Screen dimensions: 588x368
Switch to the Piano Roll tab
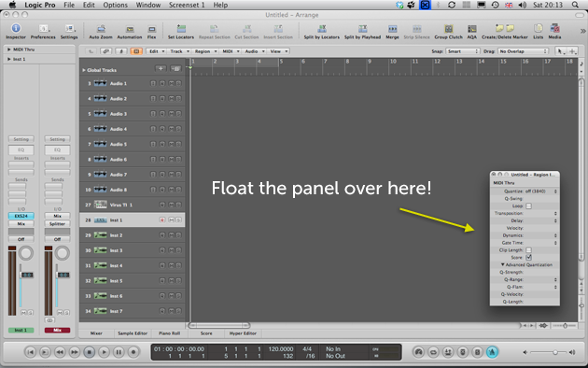click(169, 333)
